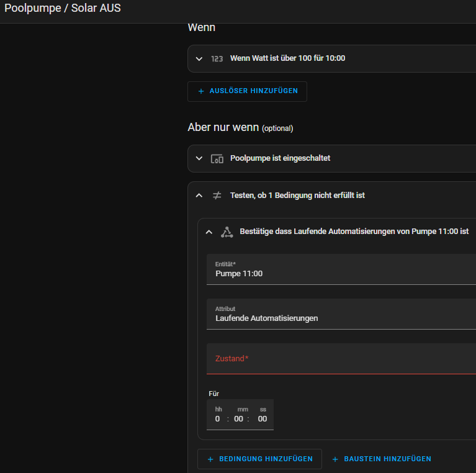Focus the required Zustand input field
Image resolution: width=476 pixels, height=473 pixels.
[x=341, y=359]
